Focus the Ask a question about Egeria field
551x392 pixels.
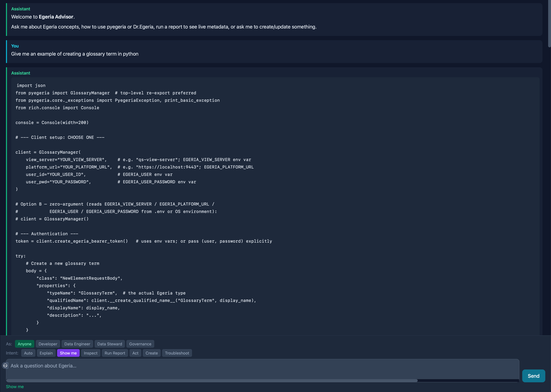[262, 369]
